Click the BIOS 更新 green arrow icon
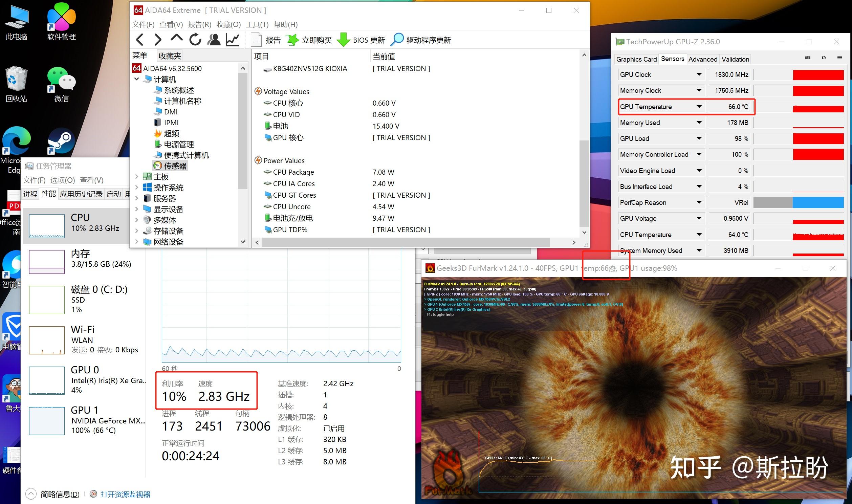852x504 pixels. coord(343,40)
